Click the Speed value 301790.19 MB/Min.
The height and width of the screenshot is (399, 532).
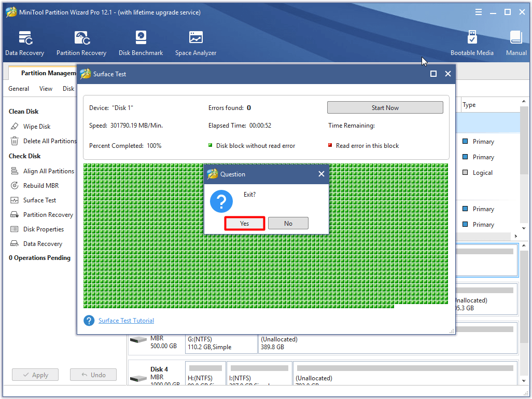click(136, 125)
